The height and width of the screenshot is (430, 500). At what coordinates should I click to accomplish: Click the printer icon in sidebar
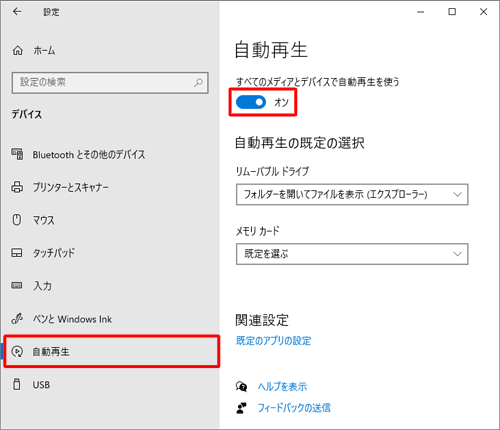17,187
